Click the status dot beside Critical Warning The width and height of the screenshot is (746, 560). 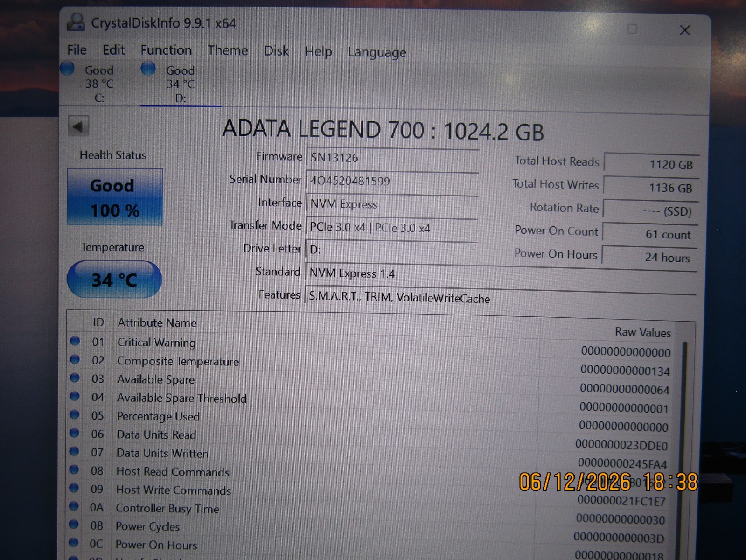pos(75,341)
